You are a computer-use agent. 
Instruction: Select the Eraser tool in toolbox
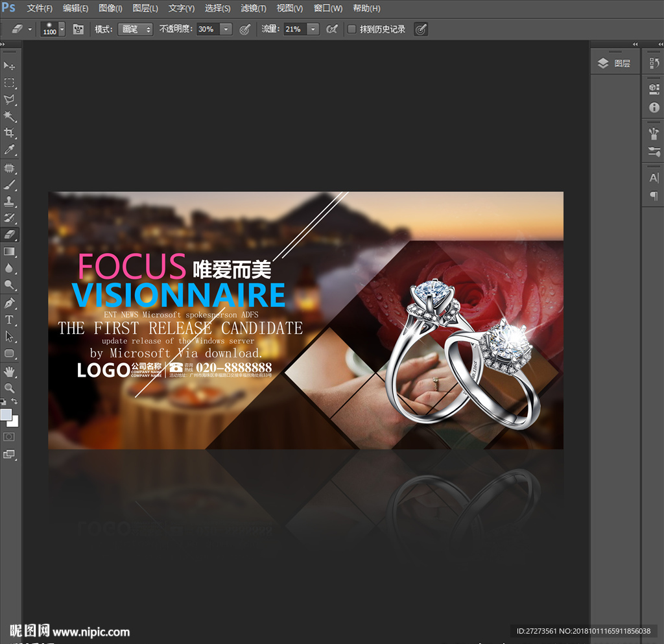point(9,235)
